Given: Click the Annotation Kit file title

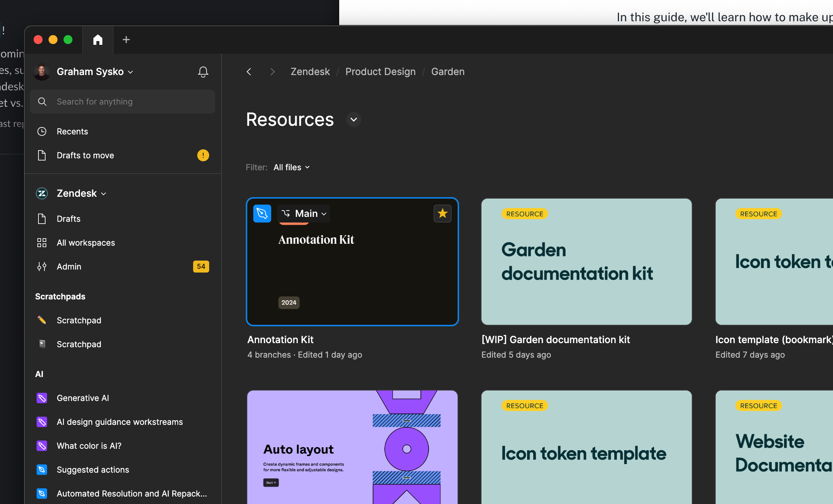Looking at the screenshot, I should 280,340.
